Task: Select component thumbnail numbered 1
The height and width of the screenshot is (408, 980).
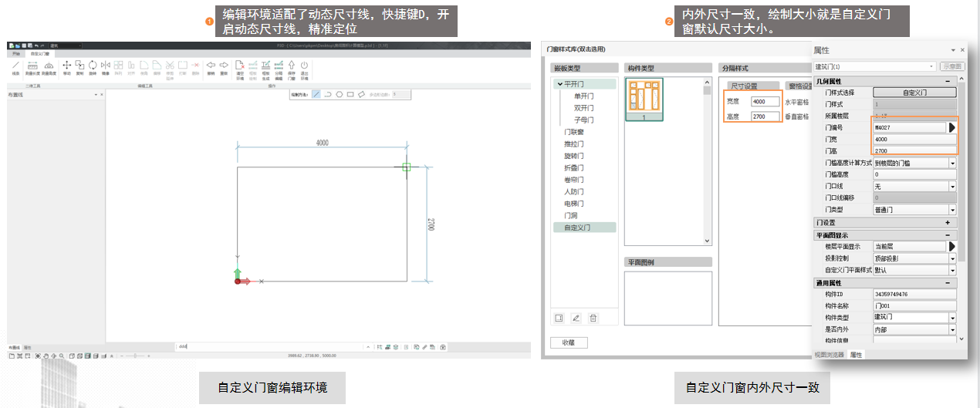Action: pos(644,99)
